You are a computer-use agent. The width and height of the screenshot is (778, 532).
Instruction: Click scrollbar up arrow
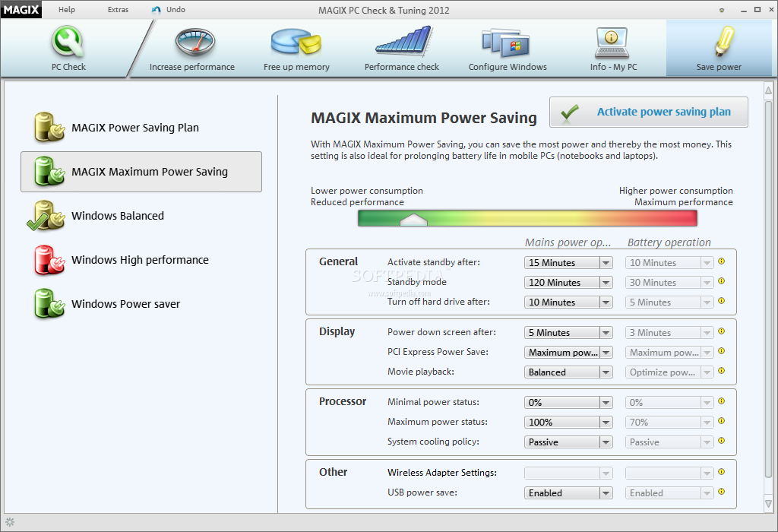pyautogui.click(x=768, y=90)
